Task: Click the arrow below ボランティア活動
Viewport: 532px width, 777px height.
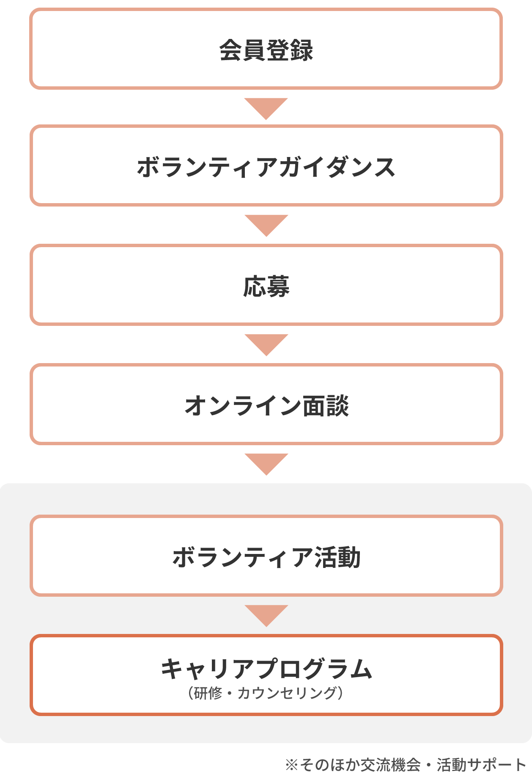Action: coord(266,616)
